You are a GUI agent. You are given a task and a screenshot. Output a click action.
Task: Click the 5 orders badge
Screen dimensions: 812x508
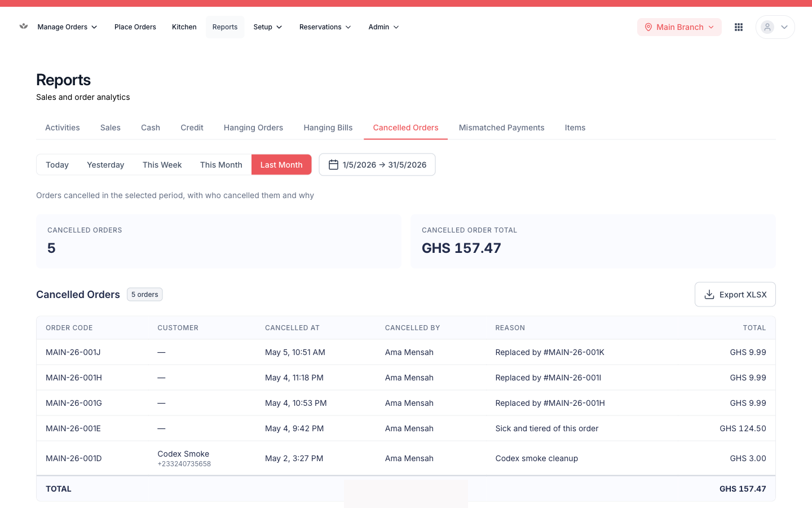click(x=145, y=295)
